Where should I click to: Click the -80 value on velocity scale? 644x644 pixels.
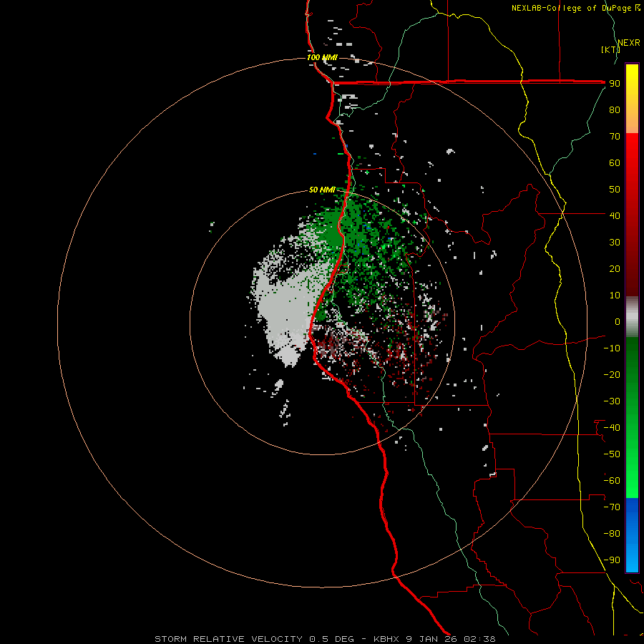coord(612,534)
